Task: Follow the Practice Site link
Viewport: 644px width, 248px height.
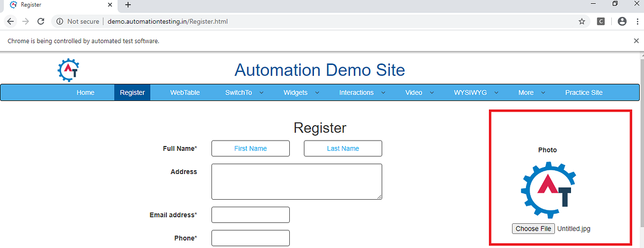Action: 584,92
